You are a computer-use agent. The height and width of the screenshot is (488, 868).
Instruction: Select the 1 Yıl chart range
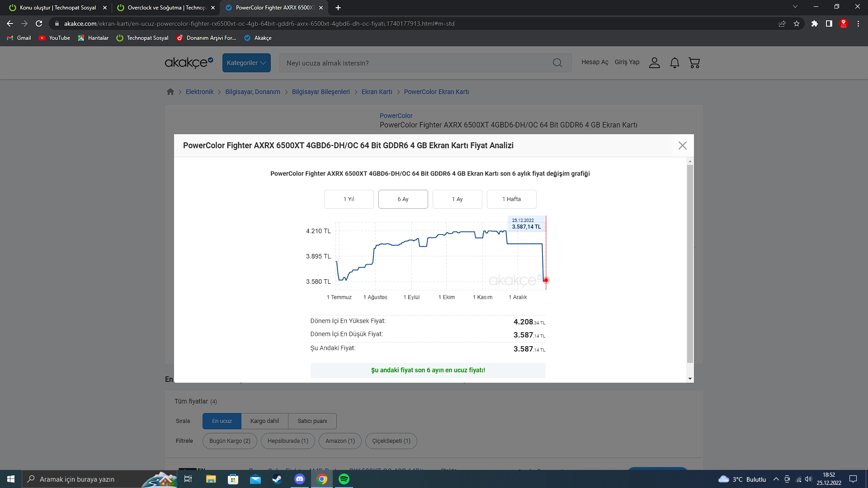[x=349, y=199]
